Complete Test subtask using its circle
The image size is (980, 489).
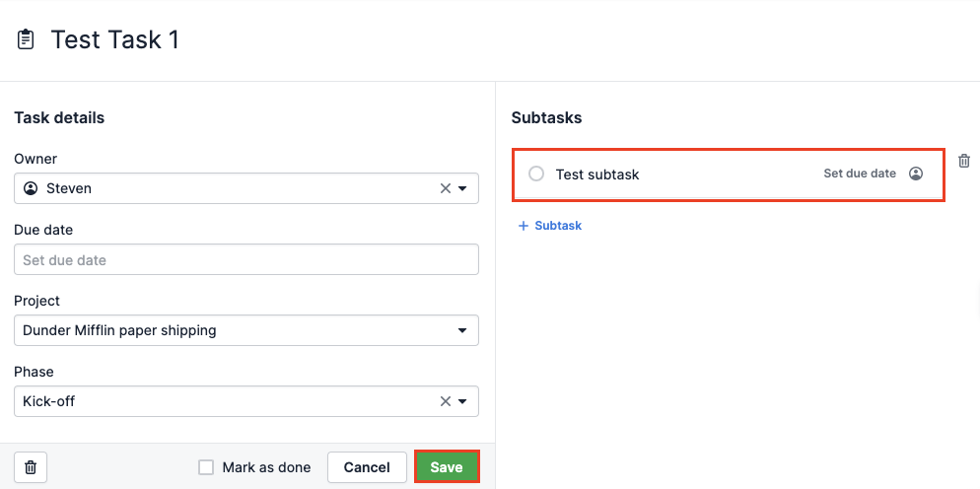[536, 174]
